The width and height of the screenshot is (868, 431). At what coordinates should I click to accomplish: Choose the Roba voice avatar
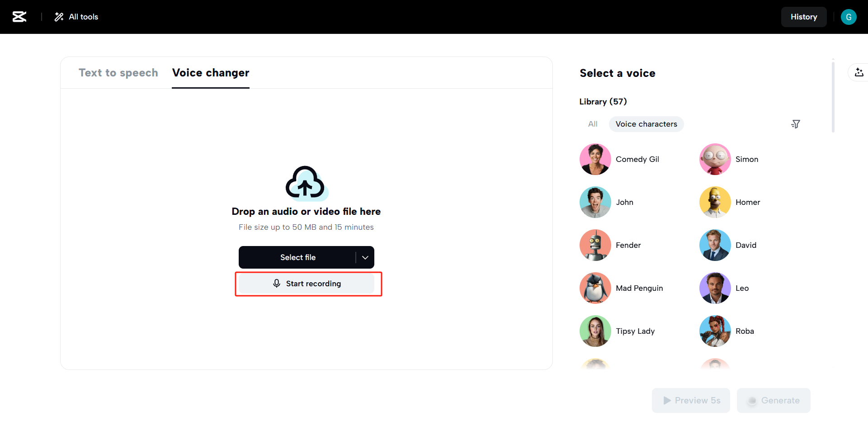tap(715, 331)
